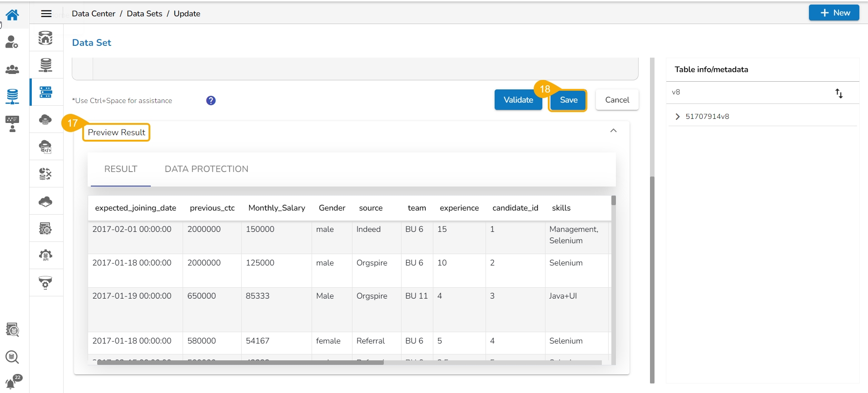Open the hamburger menu
Screen dimensions: 868x393
point(46,14)
